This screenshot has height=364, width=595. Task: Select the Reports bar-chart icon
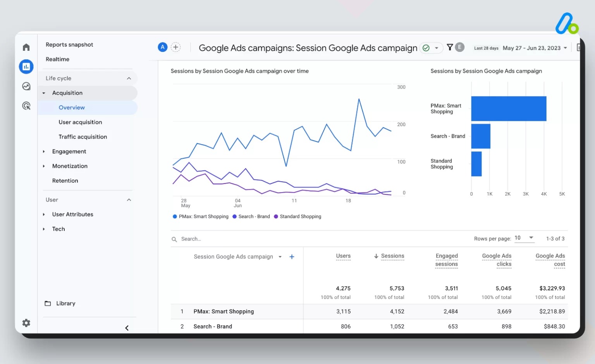click(x=26, y=67)
